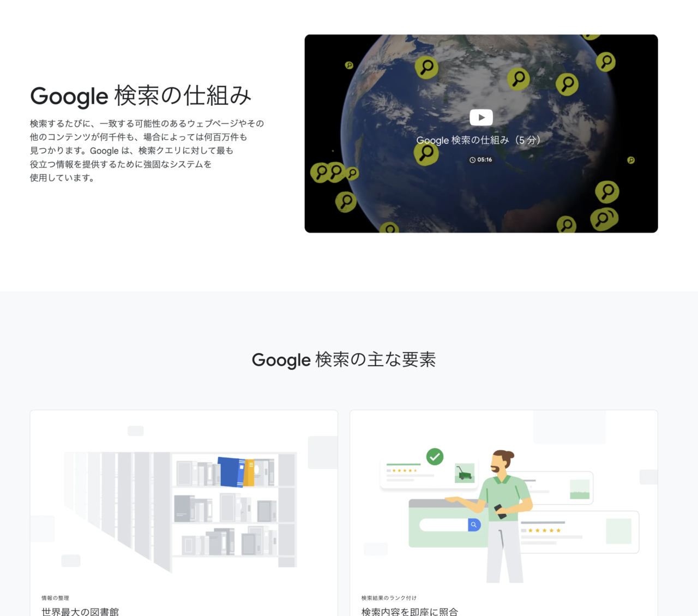Click the Google 検索の主な要素 section heading
Viewport: 698px width, 616px height.
[344, 360]
